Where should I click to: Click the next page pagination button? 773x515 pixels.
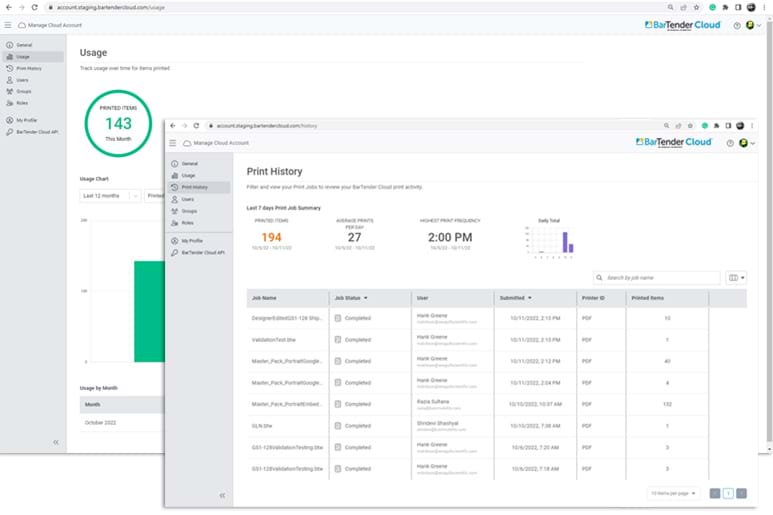tap(742, 493)
